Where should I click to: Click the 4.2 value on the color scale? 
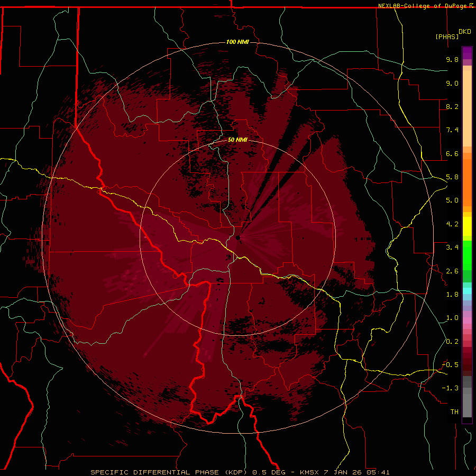pos(452,224)
